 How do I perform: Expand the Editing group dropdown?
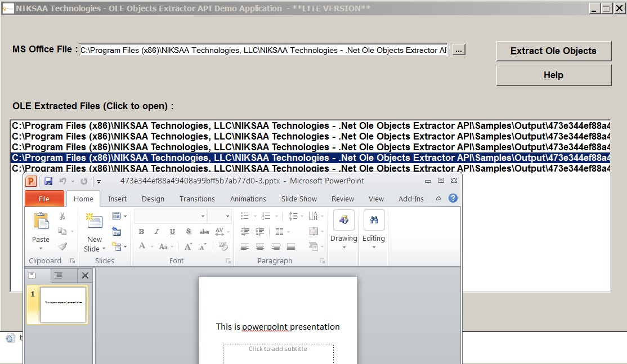tap(374, 248)
